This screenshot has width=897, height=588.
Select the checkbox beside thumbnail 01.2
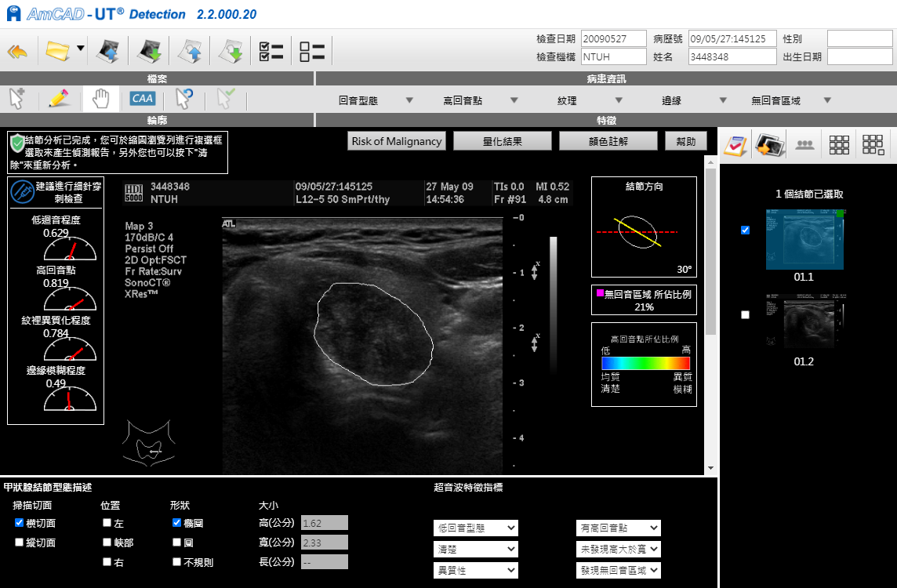click(x=745, y=314)
